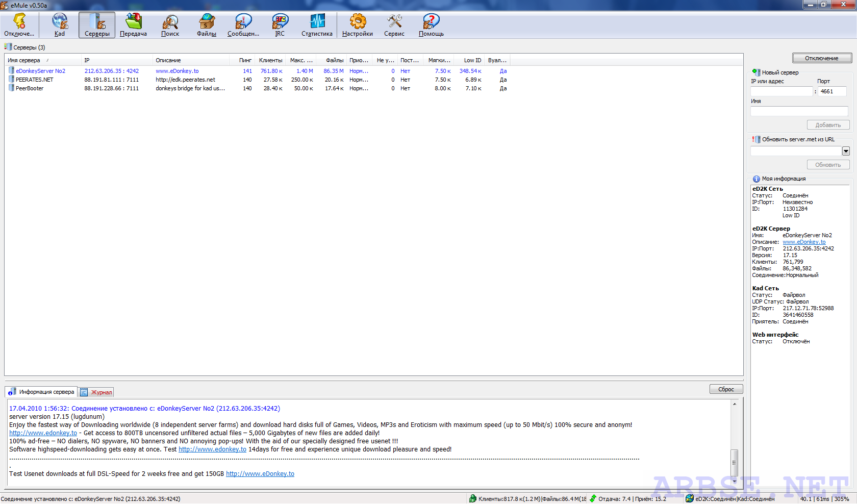Click the Сброс reset button
Screen dimensions: 857x504
(726, 389)
